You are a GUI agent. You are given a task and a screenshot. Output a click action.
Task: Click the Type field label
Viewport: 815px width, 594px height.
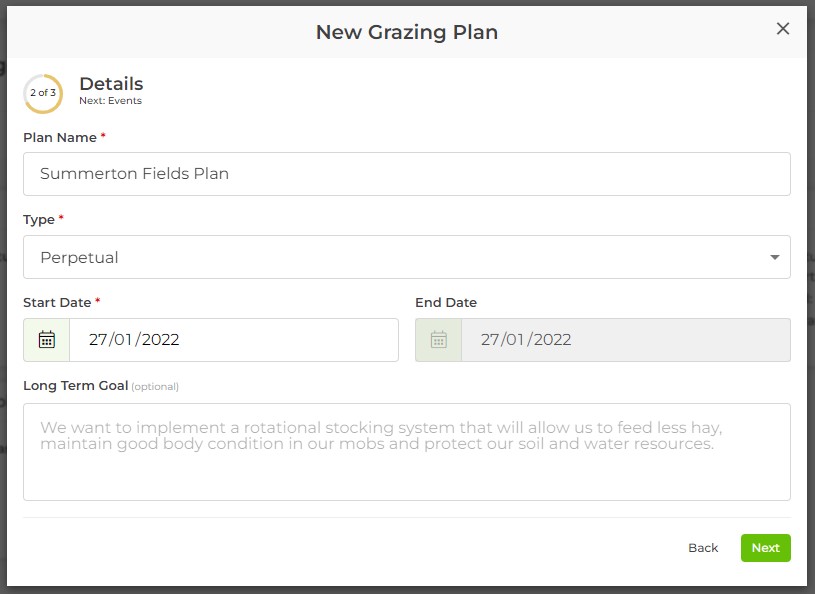coord(40,219)
